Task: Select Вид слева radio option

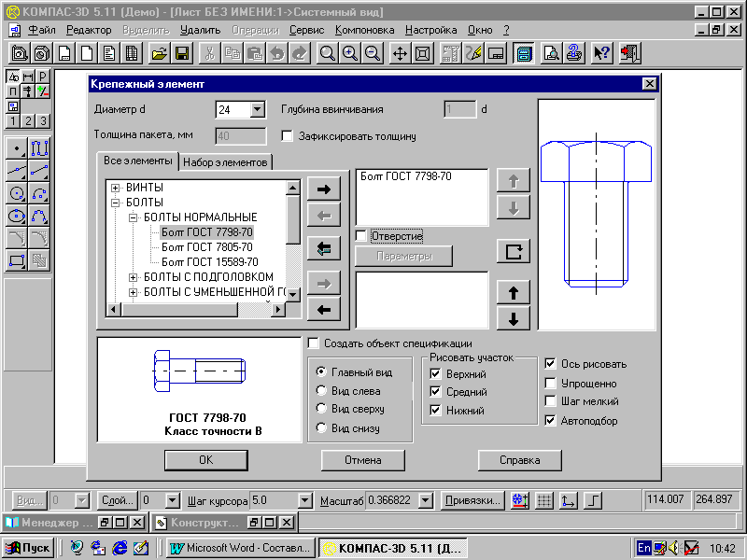Action: click(321, 390)
